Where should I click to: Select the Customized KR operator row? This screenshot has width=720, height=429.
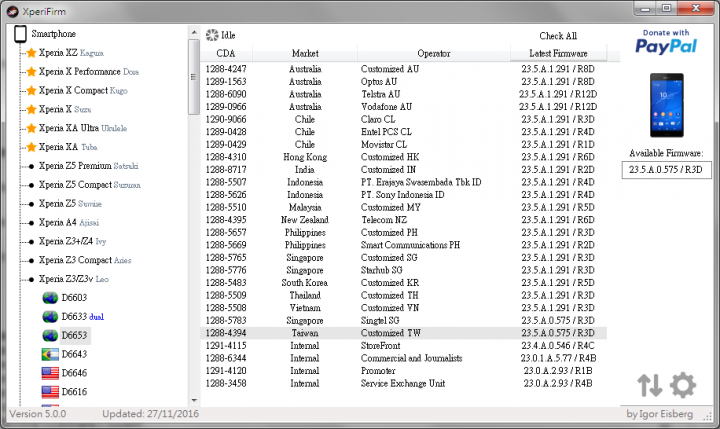tap(404, 282)
